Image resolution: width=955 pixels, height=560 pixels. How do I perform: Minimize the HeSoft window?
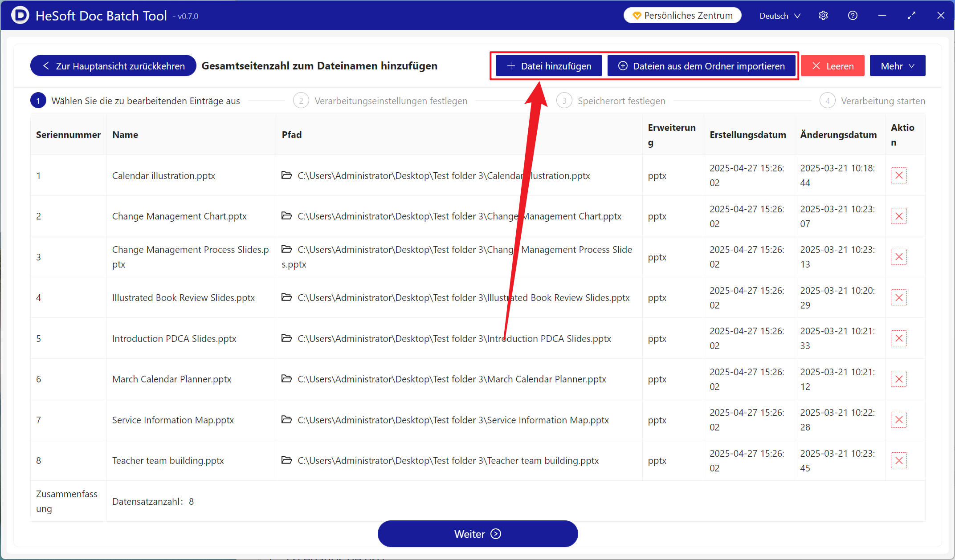pyautogui.click(x=882, y=16)
